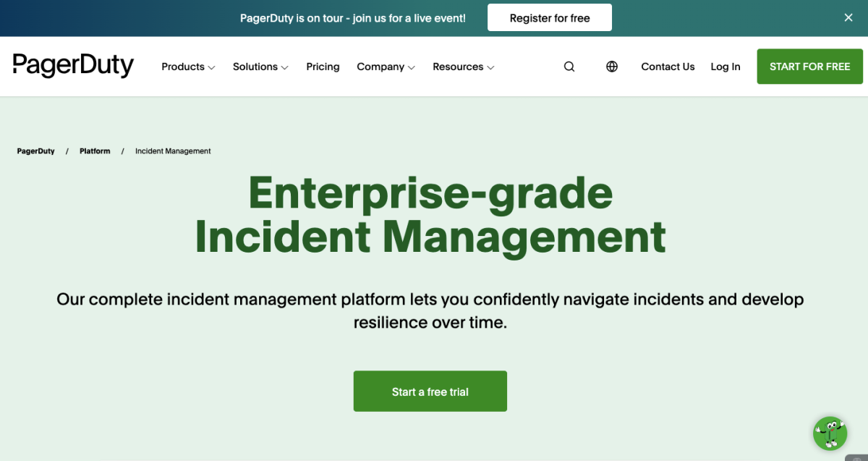Click the PagerDuty breadcrumb link
Viewport: 868px width, 461px height.
(35, 151)
